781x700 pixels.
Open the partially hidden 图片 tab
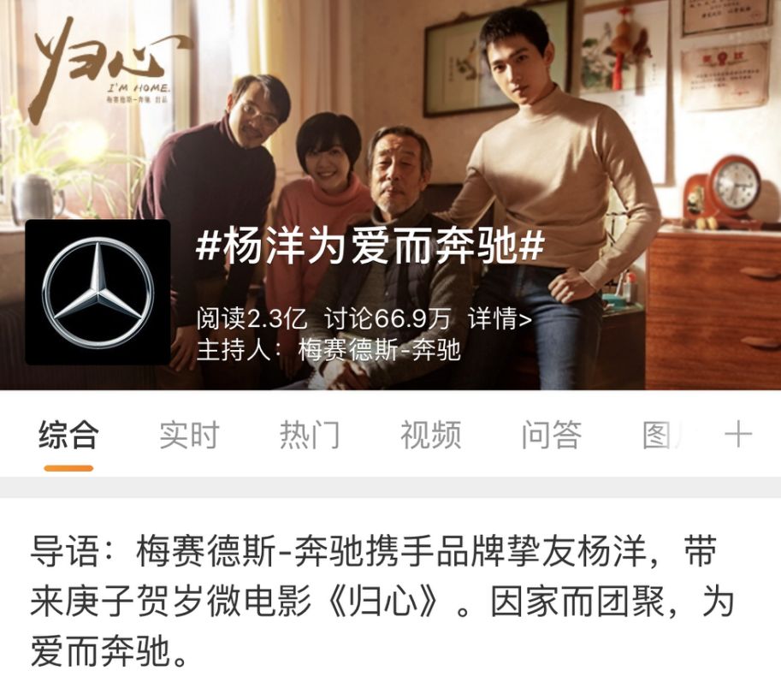point(661,435)
